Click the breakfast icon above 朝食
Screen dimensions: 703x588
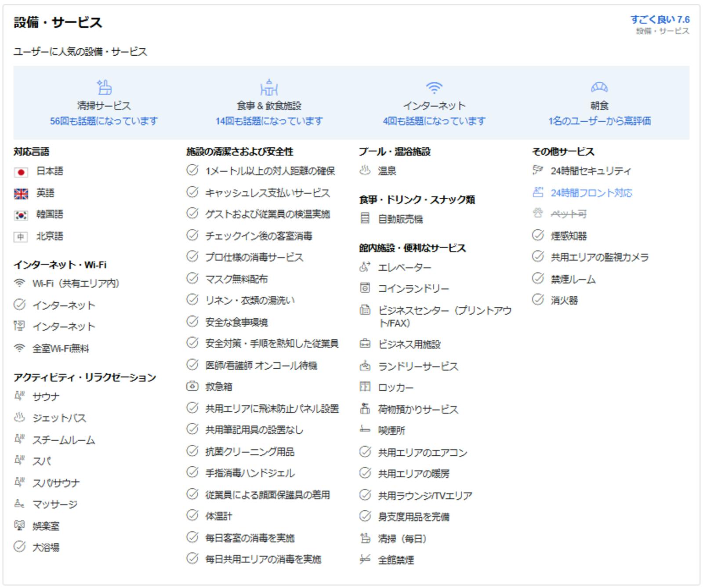(x=599, y=87)
